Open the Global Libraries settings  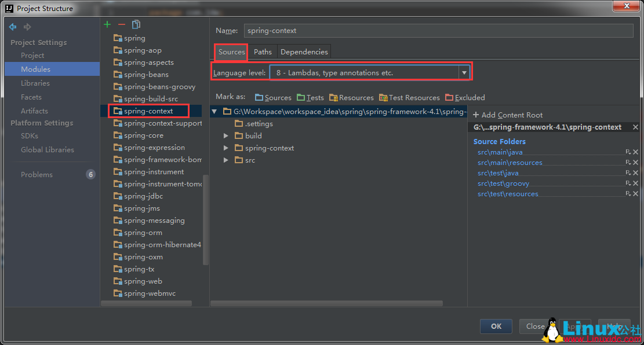point(48,150)
